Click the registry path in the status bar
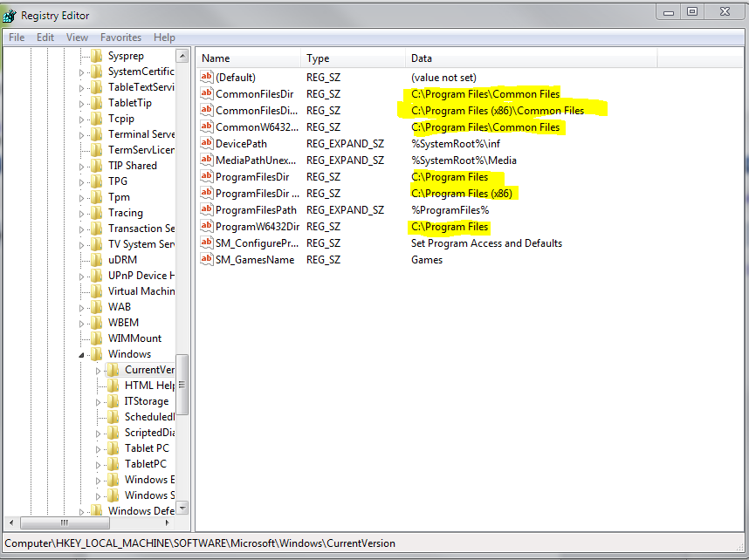Image resolution: width=749 pixels, height=560 pixels. tap(200, 543)
